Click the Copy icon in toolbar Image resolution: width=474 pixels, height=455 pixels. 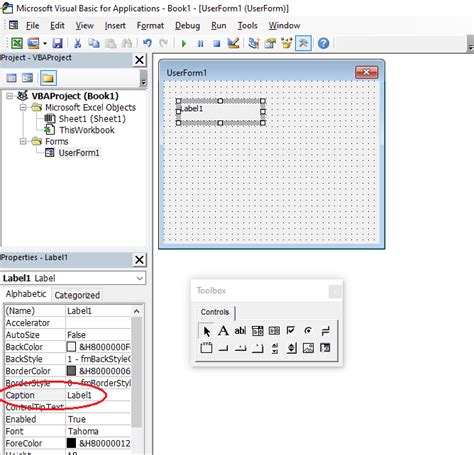94,43
